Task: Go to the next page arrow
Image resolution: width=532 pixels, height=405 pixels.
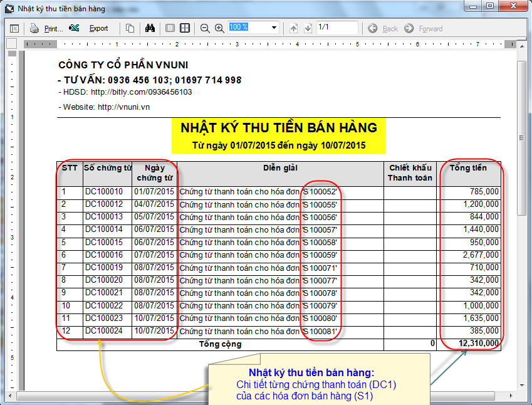Action: [x=308, y=28]
